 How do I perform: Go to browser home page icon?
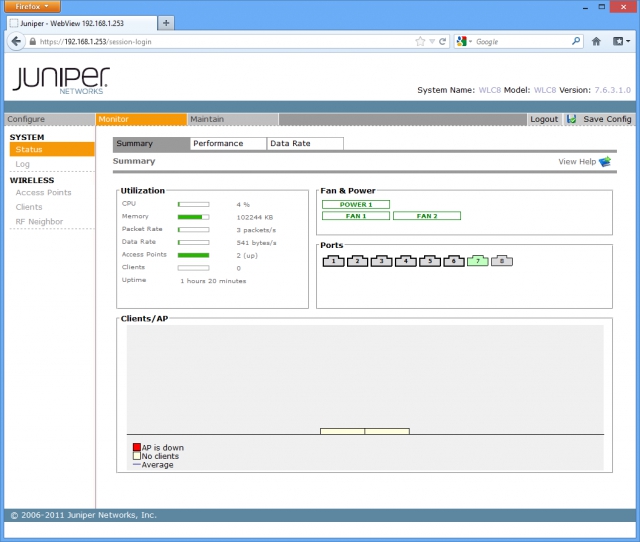[x=596, y=41]
